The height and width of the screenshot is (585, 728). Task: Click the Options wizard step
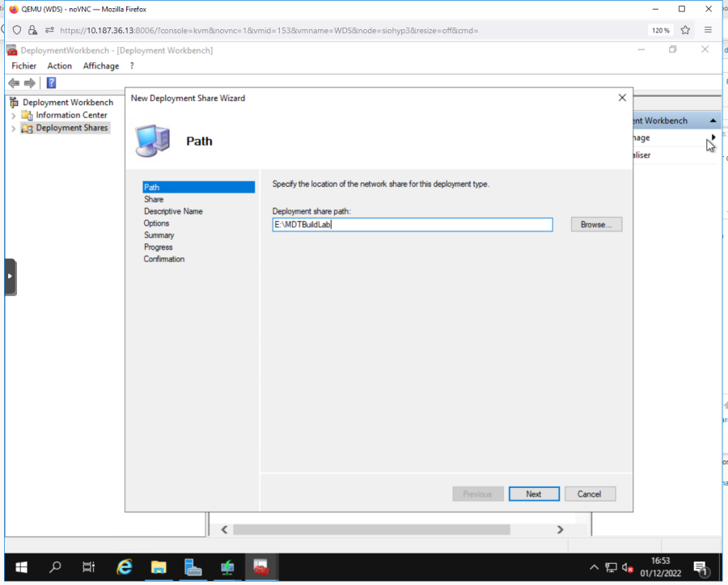click(156, 223)
